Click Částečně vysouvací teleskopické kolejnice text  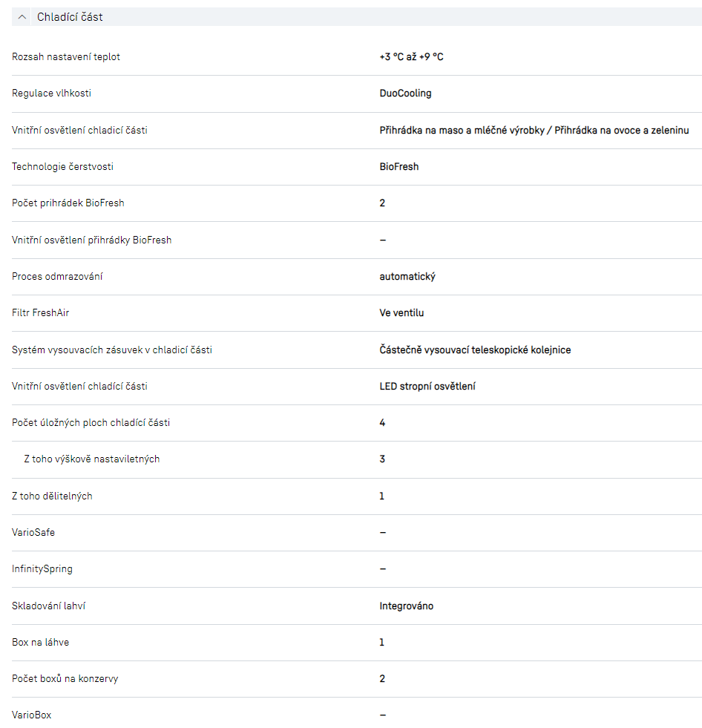(x=475, y=350)
